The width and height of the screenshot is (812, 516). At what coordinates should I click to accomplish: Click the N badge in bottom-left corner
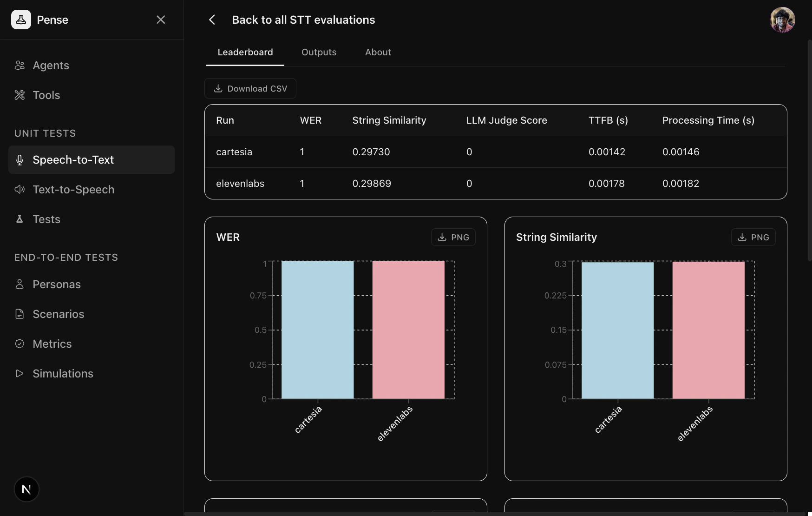[x=26, y=489]
